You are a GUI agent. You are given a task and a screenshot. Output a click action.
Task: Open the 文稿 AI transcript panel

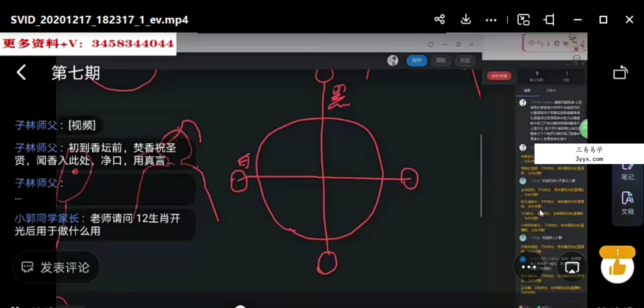tap(627, 203)
